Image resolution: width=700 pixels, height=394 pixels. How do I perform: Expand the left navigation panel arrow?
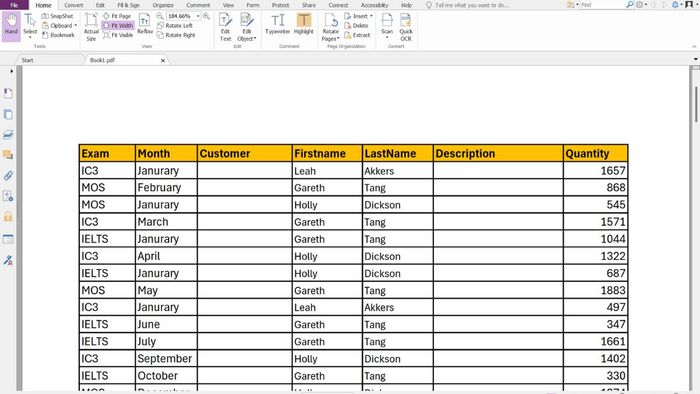[x=11, y=71]
